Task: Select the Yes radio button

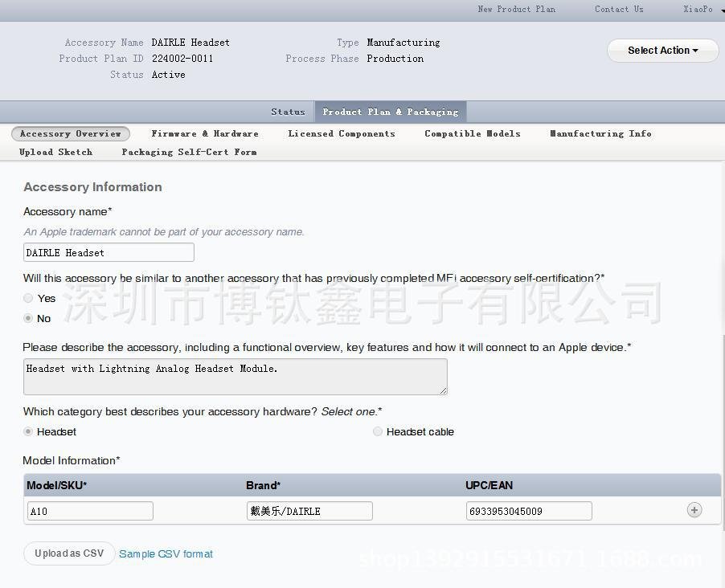Action: [29, 298]
